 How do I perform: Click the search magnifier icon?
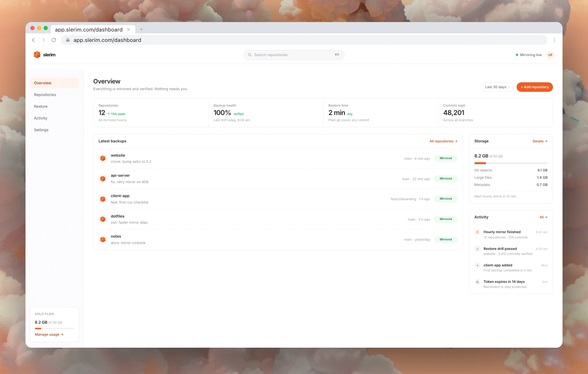(x=250, y=55)
